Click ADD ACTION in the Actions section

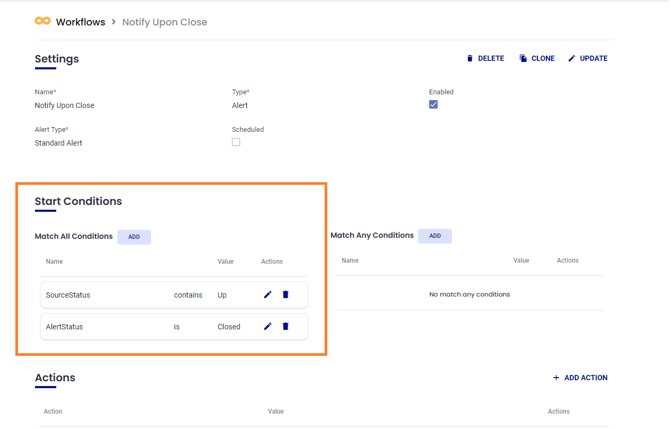point(580,378)
